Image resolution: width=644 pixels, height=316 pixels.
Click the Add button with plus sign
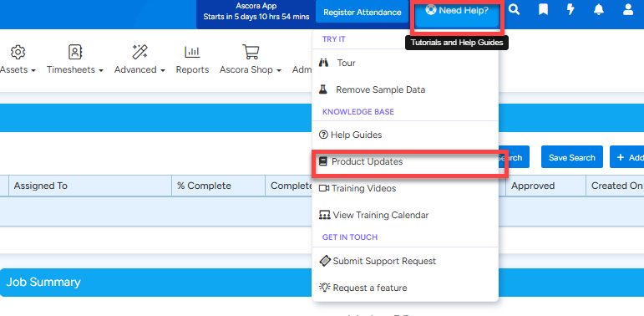(x=627, y=157)
